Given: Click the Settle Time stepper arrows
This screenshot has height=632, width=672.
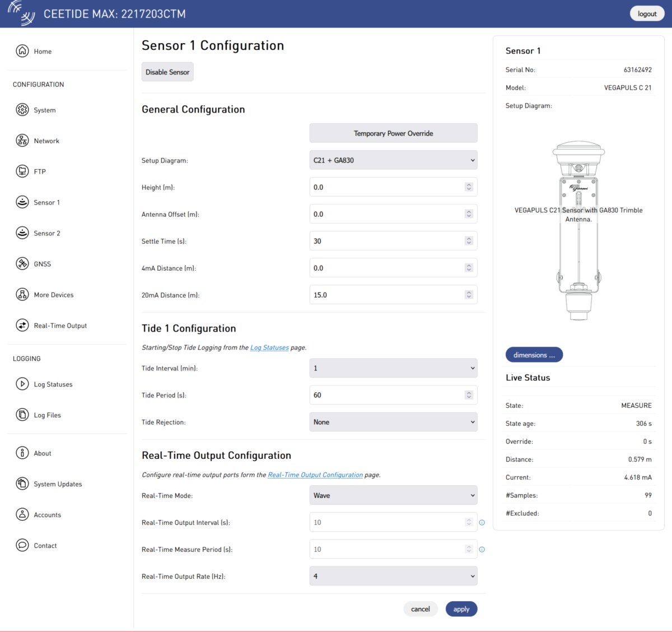Looking at the screenshot, I should [469, 241].
